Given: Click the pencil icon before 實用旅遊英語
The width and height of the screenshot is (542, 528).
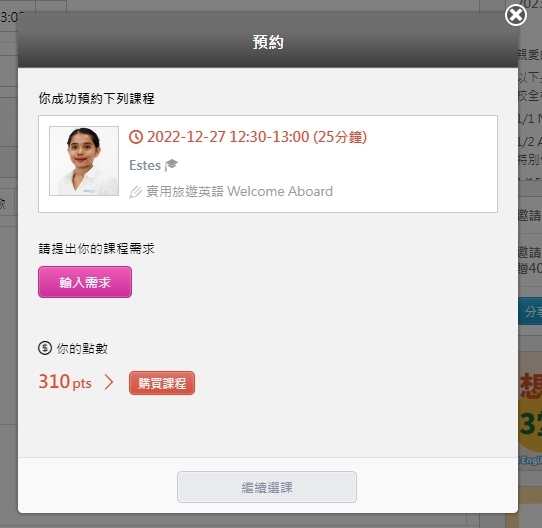Looking at the screenshot, I should 136,192.
